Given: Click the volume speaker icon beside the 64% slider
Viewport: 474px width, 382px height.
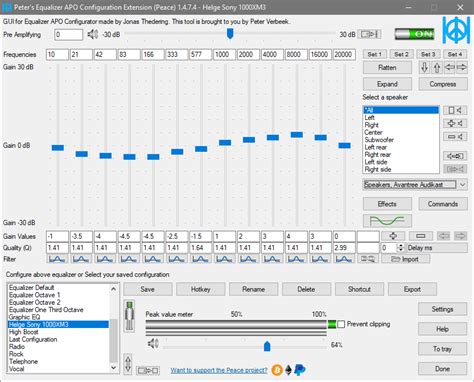Looking at the screenshot, I should 153,343.
